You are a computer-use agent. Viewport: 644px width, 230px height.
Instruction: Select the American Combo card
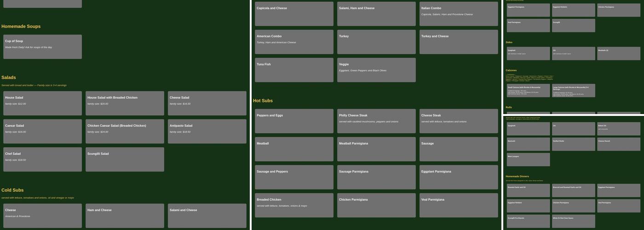pos(294,42)
